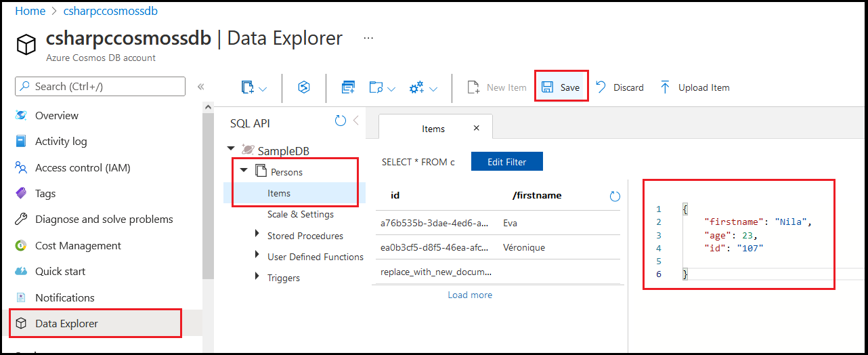Expand the Triggers node
The width and height of the screenshot is (868, 355).
257,276
